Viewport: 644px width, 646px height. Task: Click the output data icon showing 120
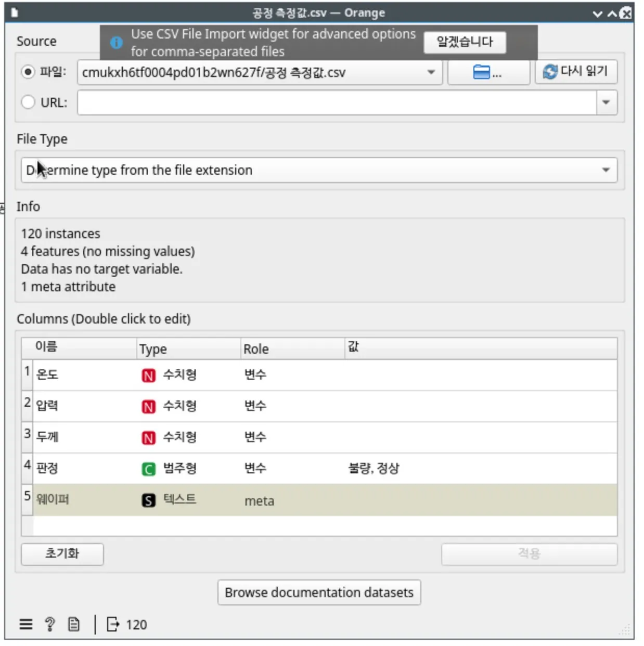tap(113, 624)
